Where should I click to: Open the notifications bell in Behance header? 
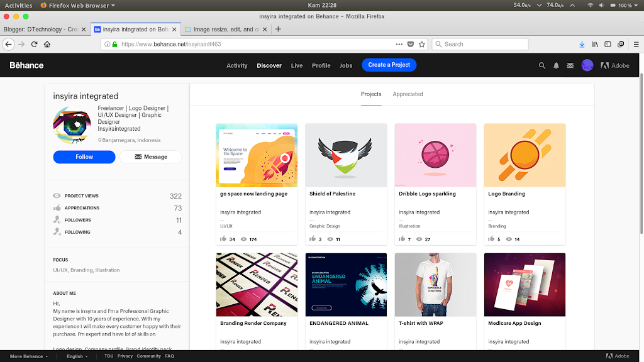tap(556, 65)
